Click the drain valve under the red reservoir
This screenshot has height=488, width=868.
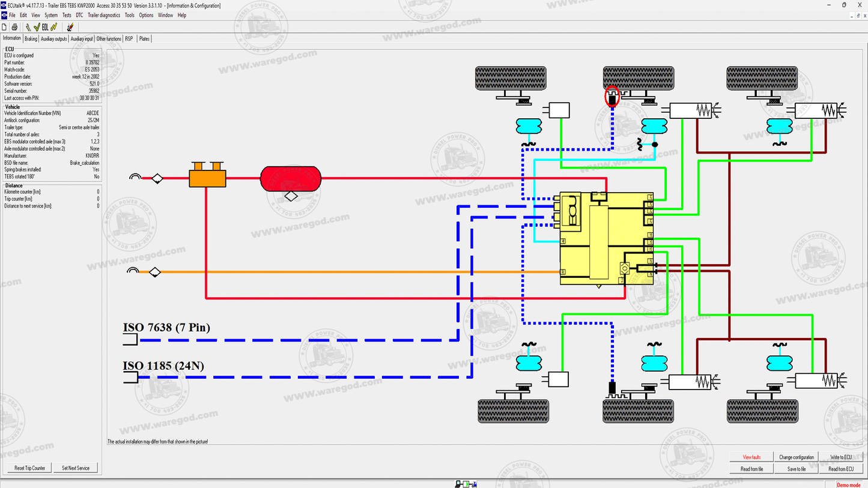[291, 196]
